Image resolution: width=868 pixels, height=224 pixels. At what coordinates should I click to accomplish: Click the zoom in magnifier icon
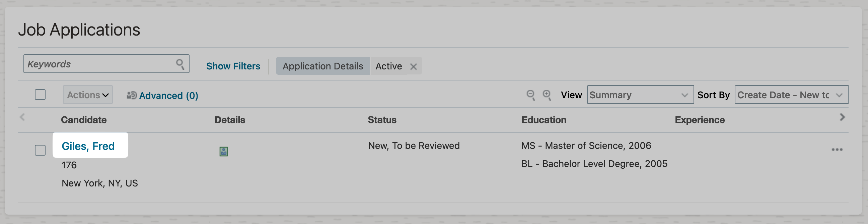[547, 95]
